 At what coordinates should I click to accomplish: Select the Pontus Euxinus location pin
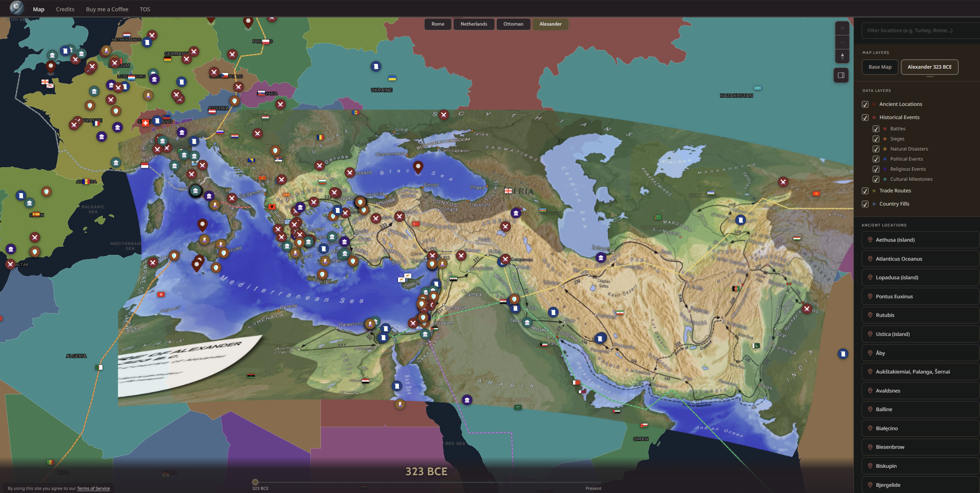[920, 296]
